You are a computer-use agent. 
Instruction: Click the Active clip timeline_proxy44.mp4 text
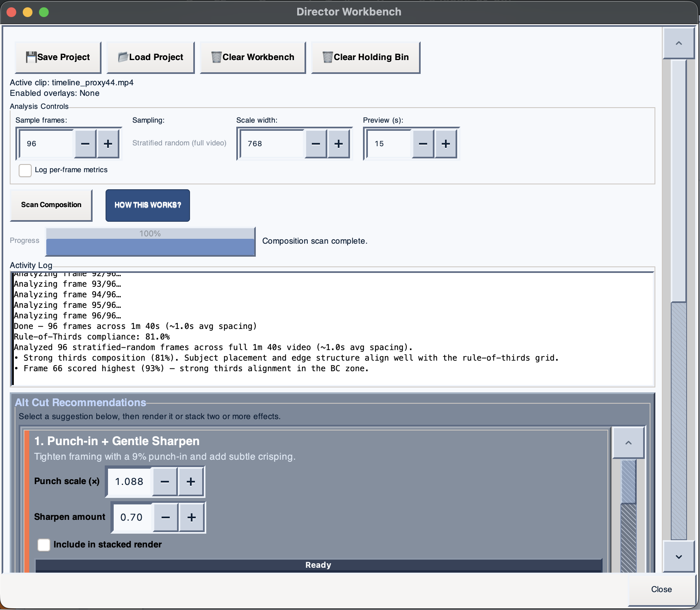[71, 82]
